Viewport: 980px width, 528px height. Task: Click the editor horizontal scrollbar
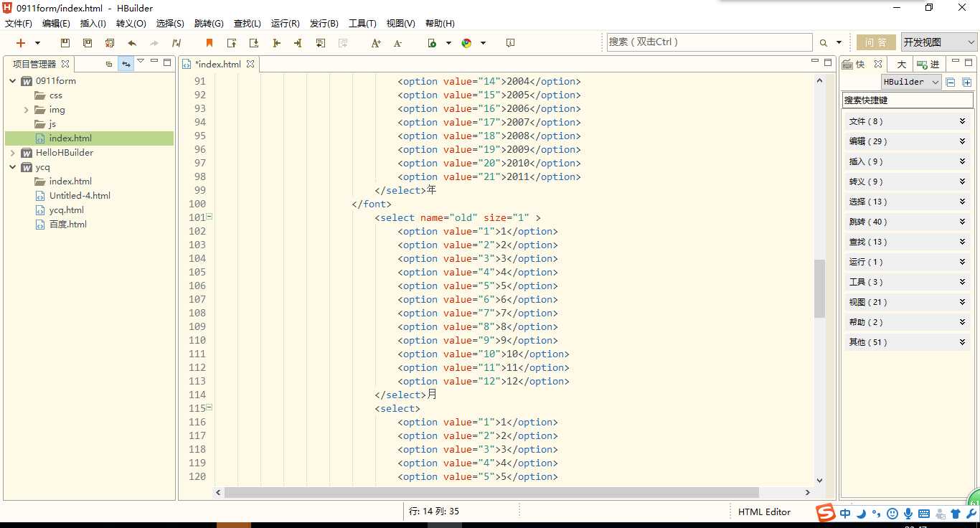(491, 492)
